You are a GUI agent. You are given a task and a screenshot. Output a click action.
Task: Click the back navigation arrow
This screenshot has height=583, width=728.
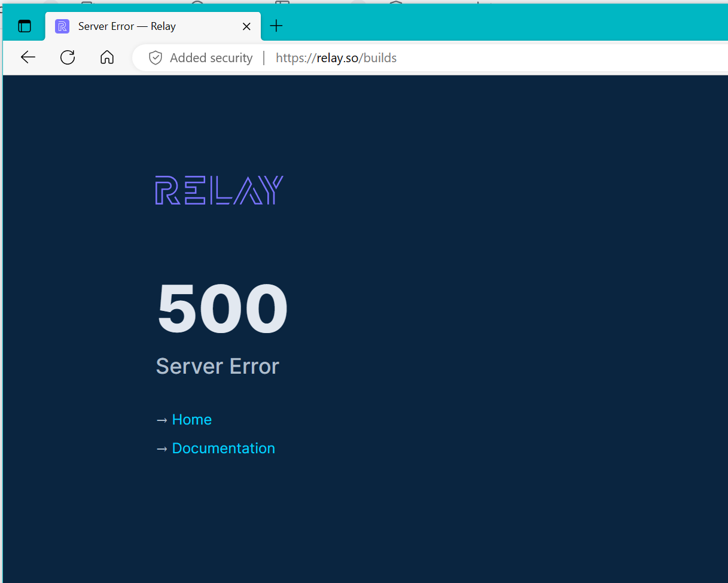tap(28, 57)
